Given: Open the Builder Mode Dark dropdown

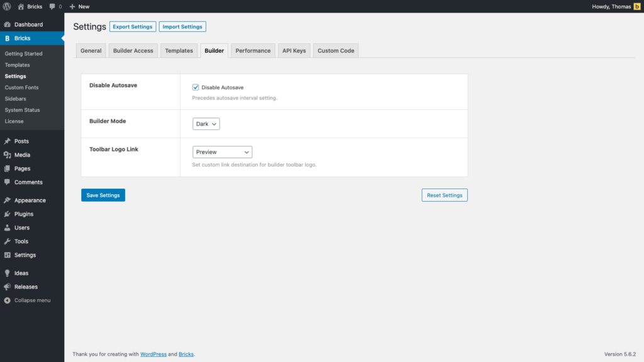Looking at the screenshot, I should (x=206, y=124).
